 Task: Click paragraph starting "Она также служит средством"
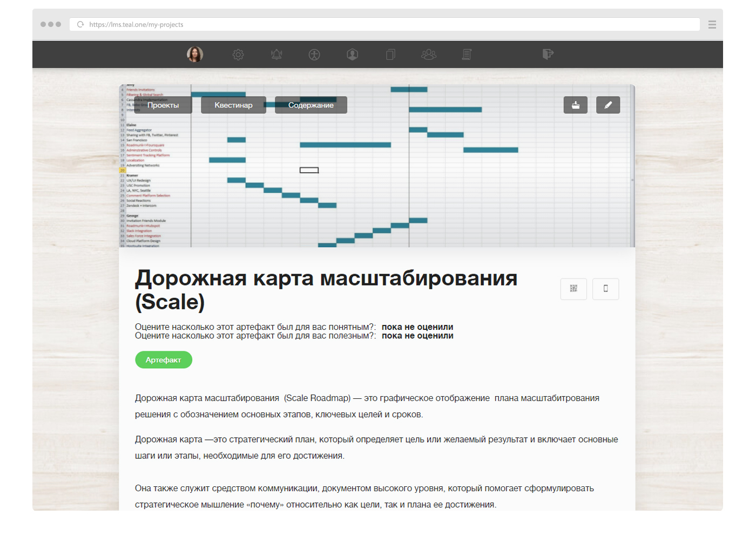pyautogui.click(x=364, y=497)
